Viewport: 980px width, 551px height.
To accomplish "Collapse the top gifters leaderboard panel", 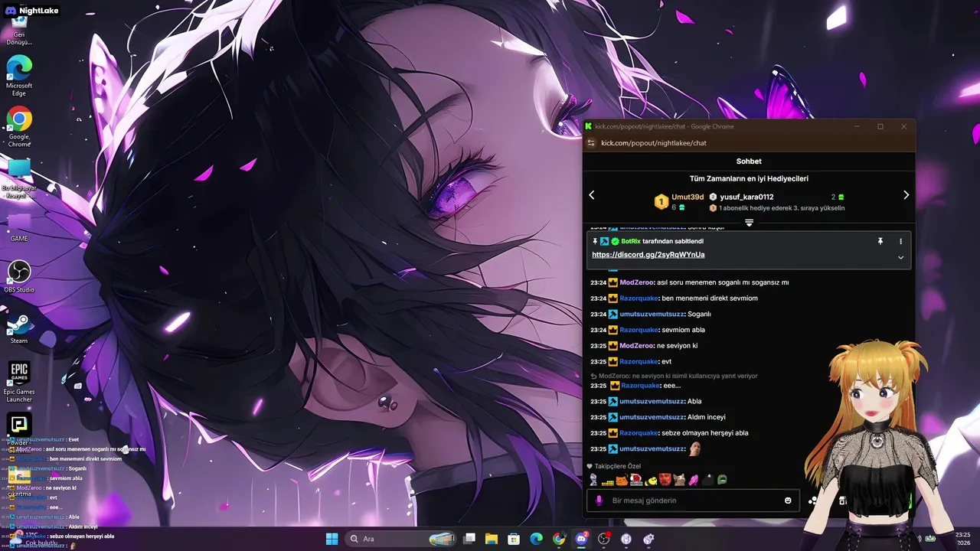I will coord(750,223).
